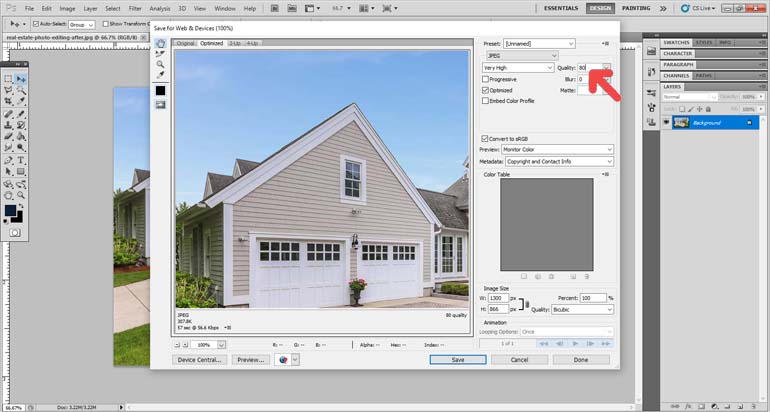Viewport: 770px width, 412px height.
Task: Select the Brush tool in Photoshop toolbox
Action: click(21, 114)
